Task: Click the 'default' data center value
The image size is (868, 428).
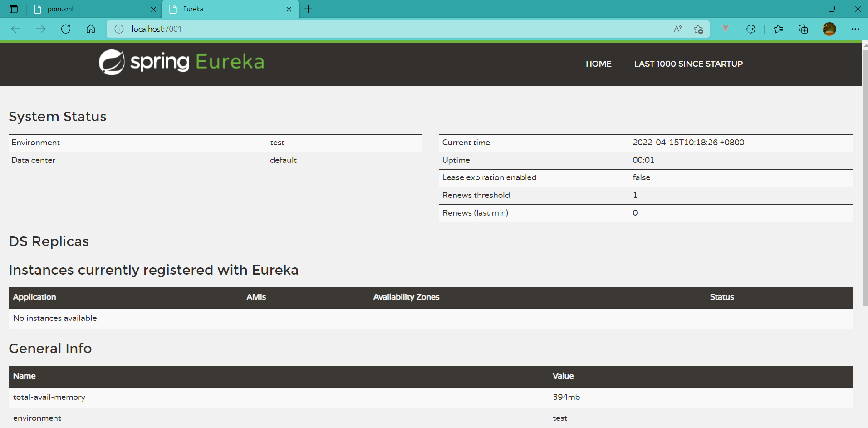Action: (x=283, y=160)
